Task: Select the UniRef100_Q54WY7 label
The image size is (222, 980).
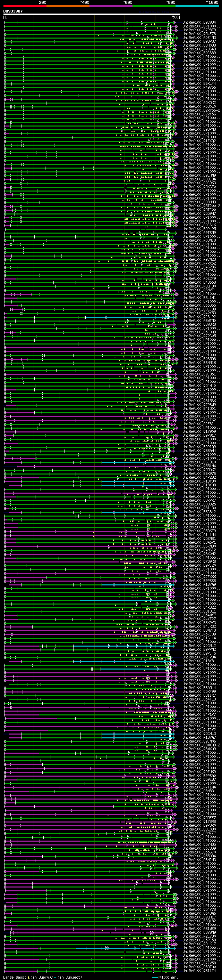Action: pyautogui.click(x=199, y=615)
